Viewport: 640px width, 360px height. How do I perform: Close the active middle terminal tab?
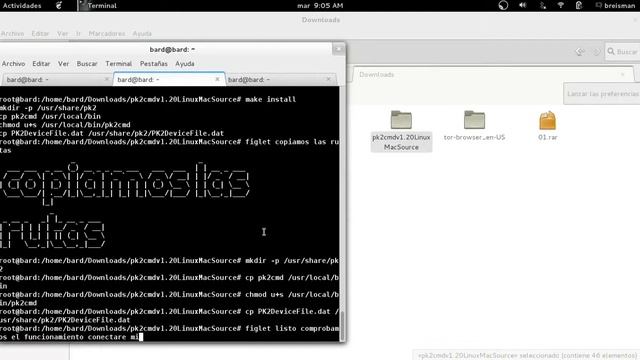pos(217,79)
